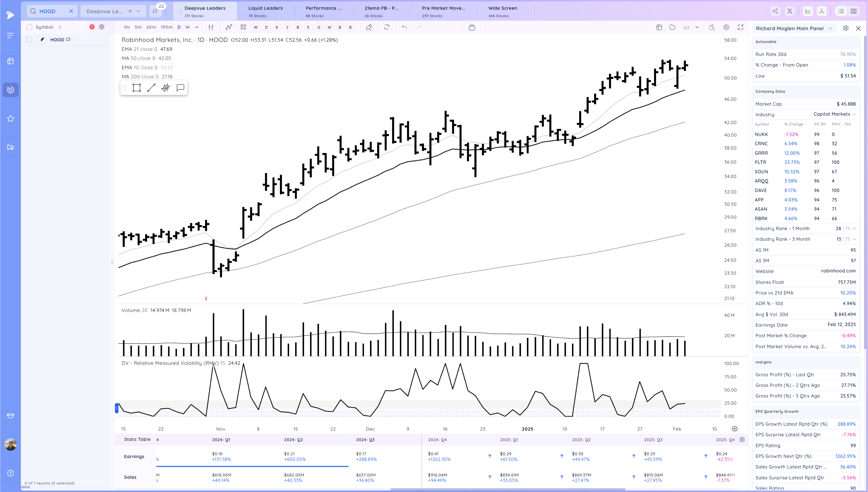
Task: Switch to Liquid Leaders tab
Action: point(265,11)
